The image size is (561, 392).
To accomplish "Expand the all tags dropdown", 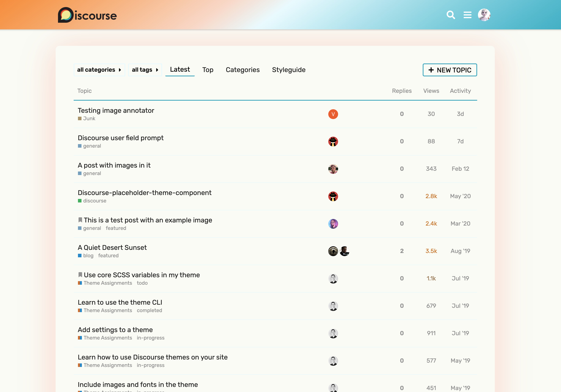I will coord(145,70).
